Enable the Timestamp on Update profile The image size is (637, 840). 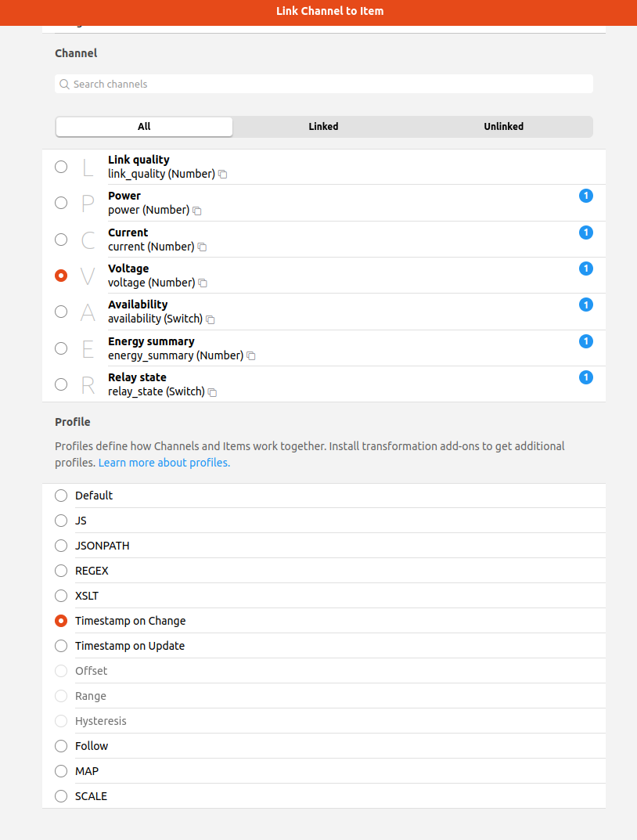pos(61,646)
